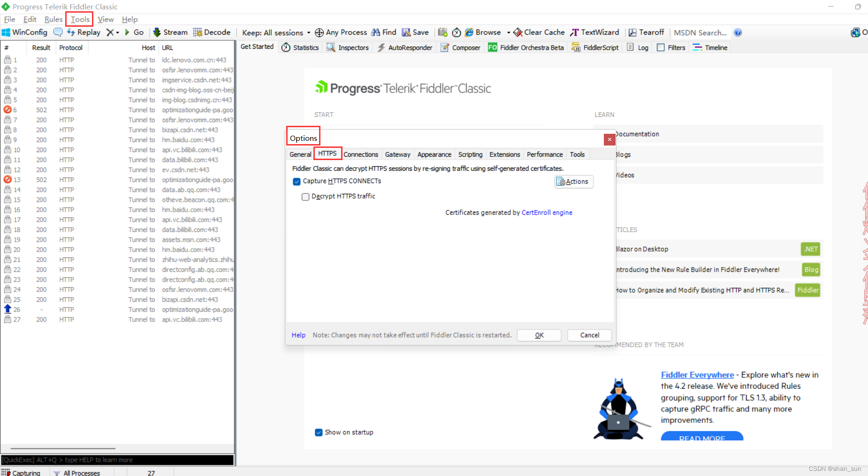
Task: Click Save sessions toolbar icon
Action: 415,32
